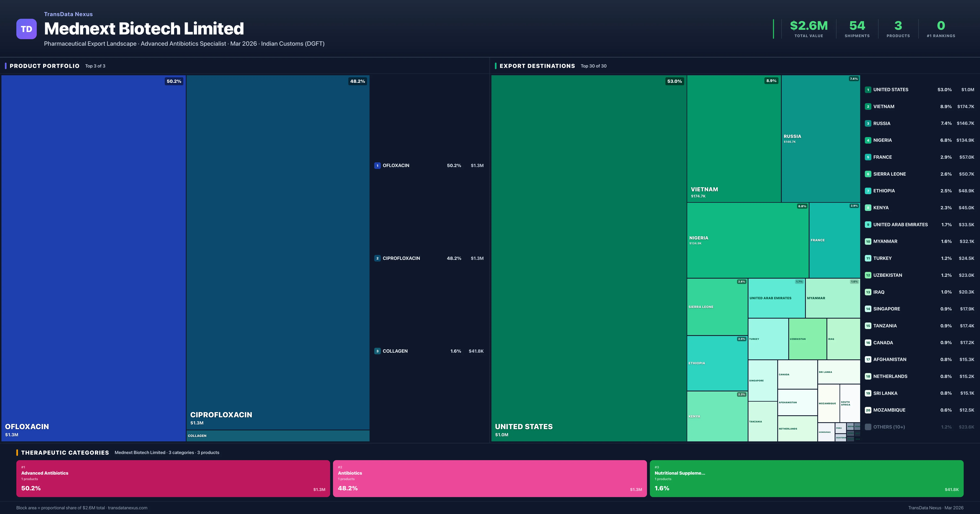The image size is (980, 514).
Task: Select the Ciprofloxacin legend row
Action: pos(429,258)
